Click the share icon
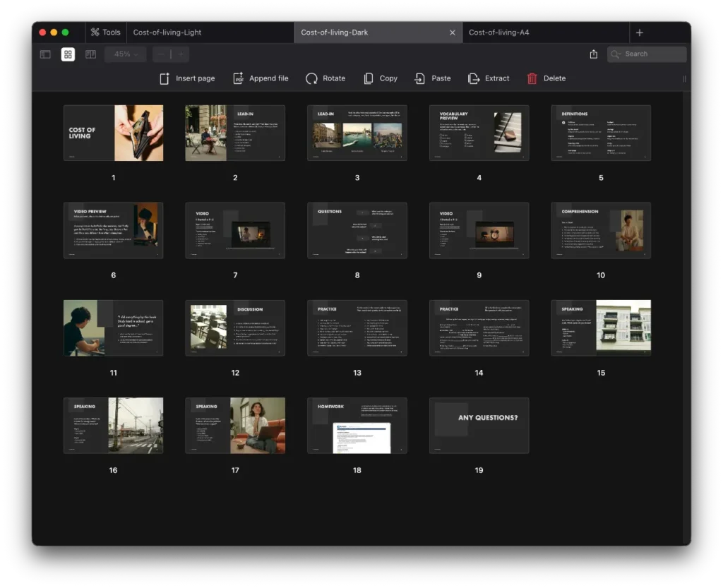Image resolution: width=723 pixels, height=588 pixels. 593,54
